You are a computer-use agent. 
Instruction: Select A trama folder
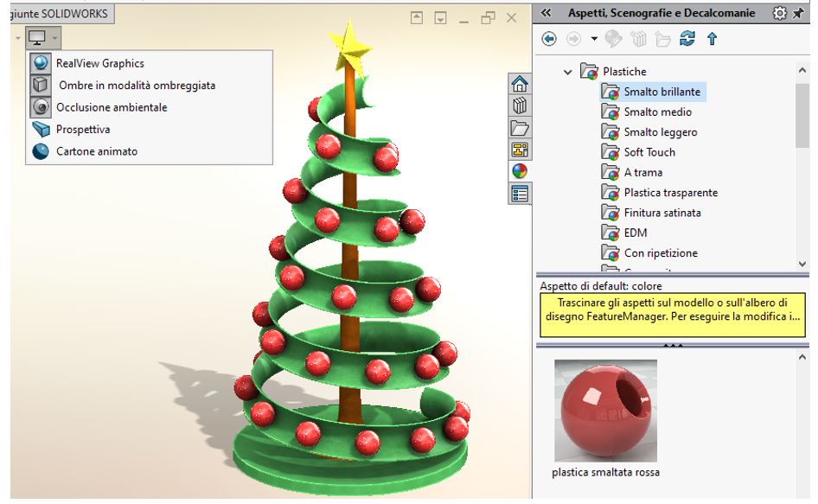(643, 173)
